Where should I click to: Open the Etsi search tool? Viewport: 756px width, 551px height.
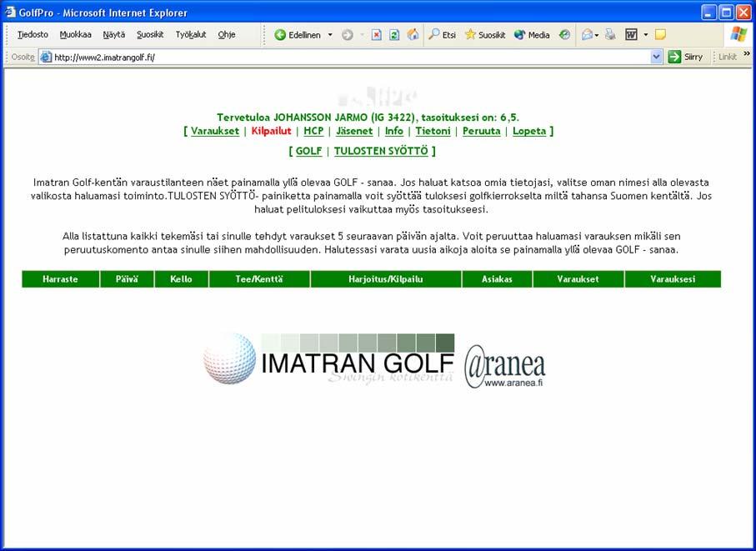click(x=442, y=35)
